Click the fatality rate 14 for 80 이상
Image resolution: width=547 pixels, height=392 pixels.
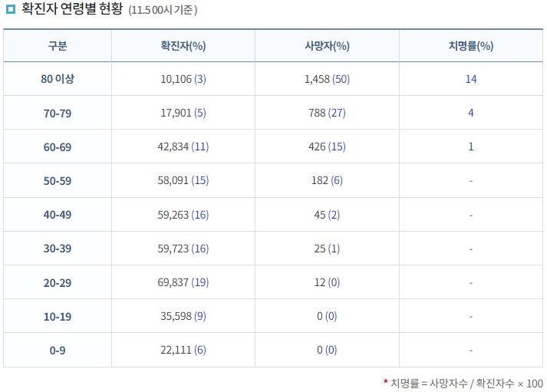[471, 79]
